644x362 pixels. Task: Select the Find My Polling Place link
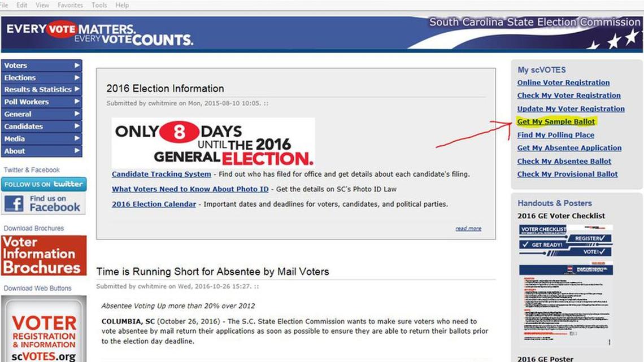click(555, 135)
